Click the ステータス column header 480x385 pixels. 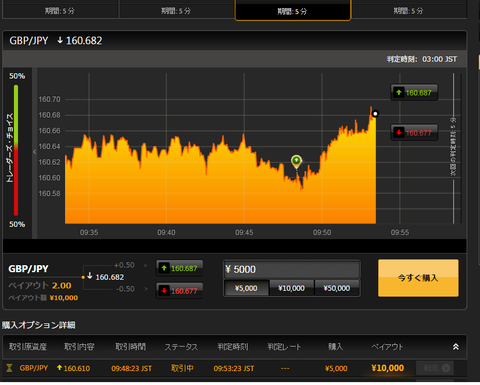181,347
